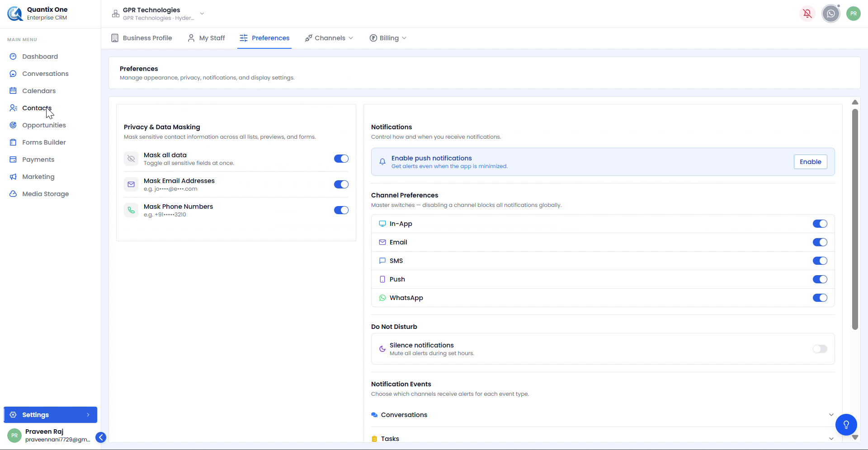Click the Mask Email Addresses envelope icon

[x=131, y=184]
